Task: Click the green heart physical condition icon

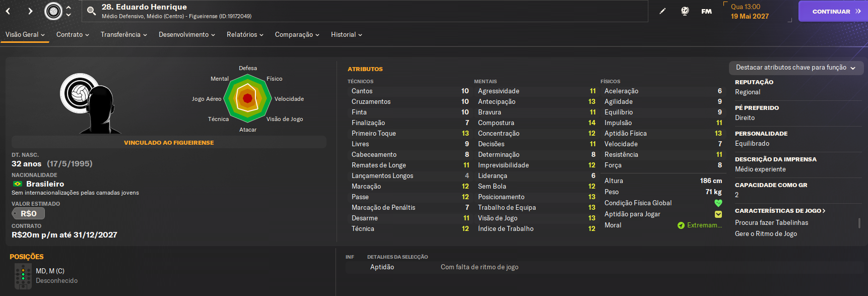Action: [x=718, y=203]
